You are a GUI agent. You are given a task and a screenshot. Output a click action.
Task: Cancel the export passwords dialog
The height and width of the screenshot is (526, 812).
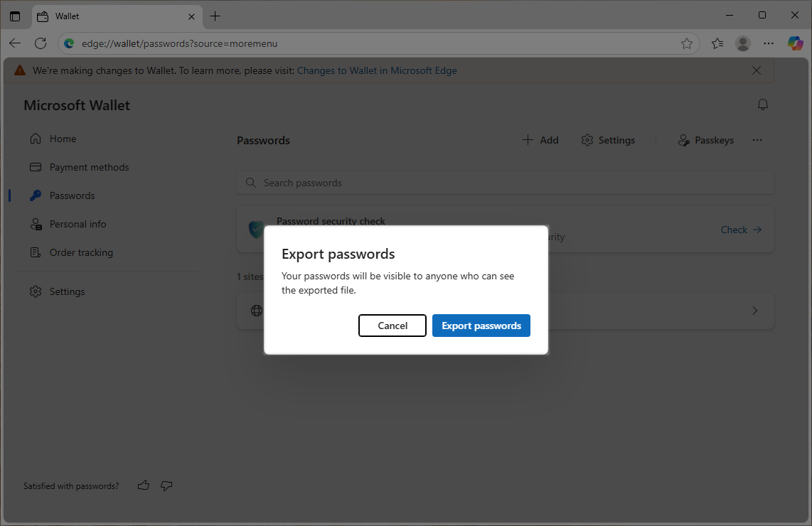point(392,326)
